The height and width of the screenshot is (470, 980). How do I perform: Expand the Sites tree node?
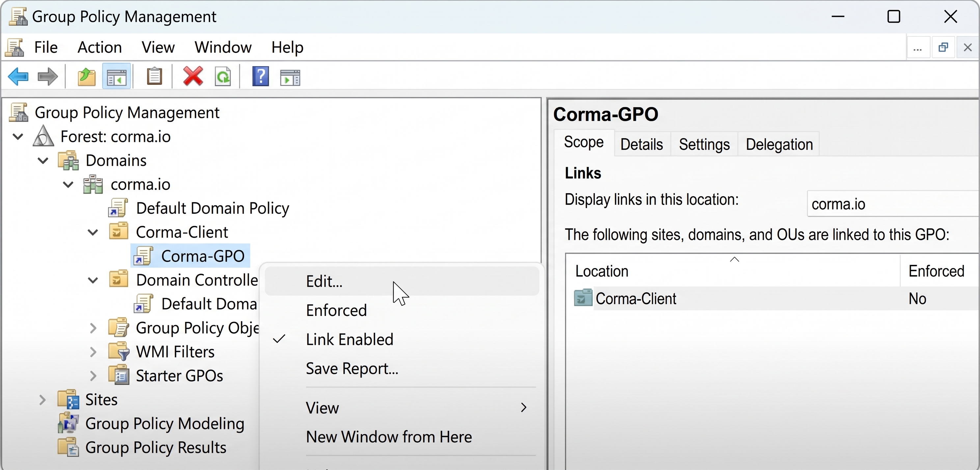[x=42, y=400]
